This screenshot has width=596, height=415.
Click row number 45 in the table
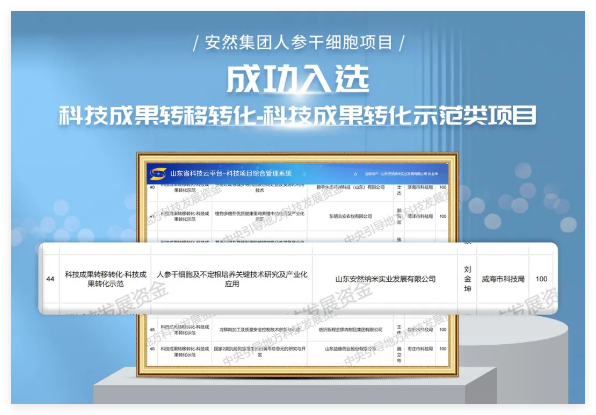[152, 329]
